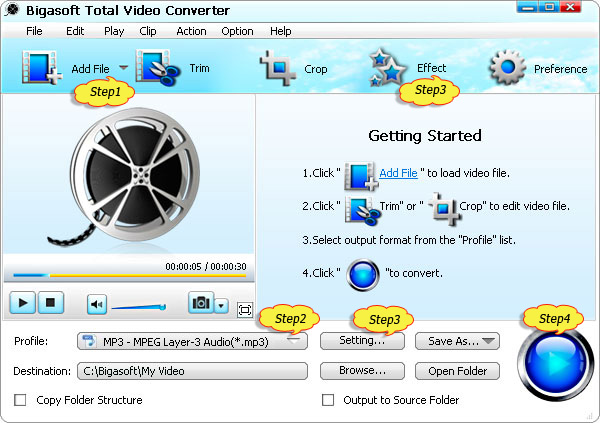
Task: Click the Setting... button
Action: pos(362,340)
